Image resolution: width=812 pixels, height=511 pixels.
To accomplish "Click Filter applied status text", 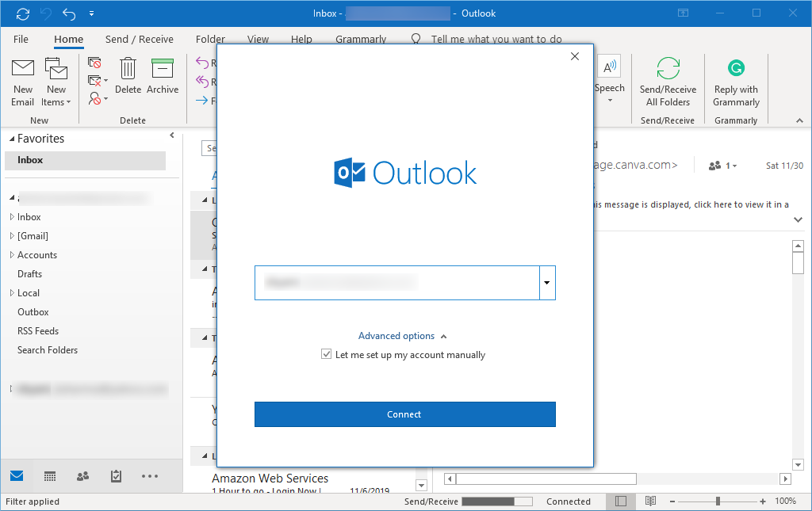I will click(x=33, y=501).
